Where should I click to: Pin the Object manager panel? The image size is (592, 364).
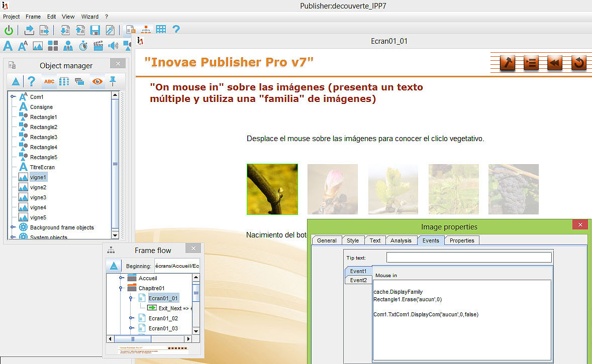tap(113, 81)
